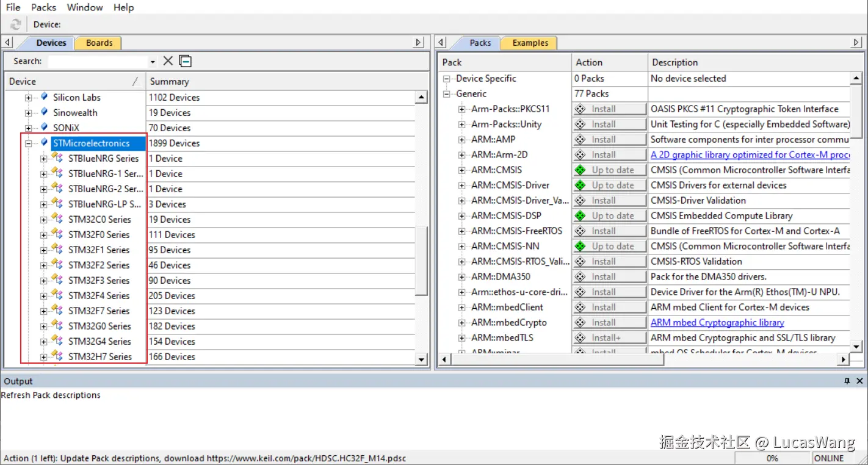This screenshot has height=465, width=868.
Task: Select the STM32F3 Series row
Action: [x=99, y=281]
